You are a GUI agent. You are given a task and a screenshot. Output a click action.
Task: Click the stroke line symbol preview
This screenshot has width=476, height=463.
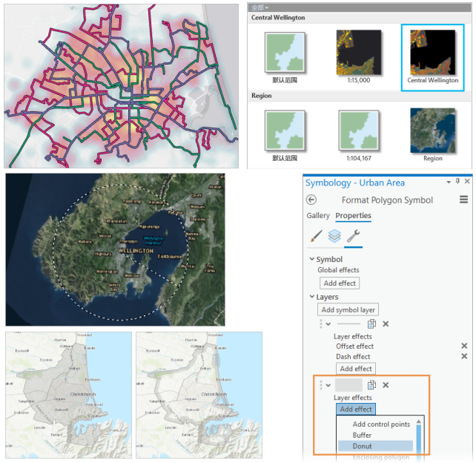coord(348,324)
